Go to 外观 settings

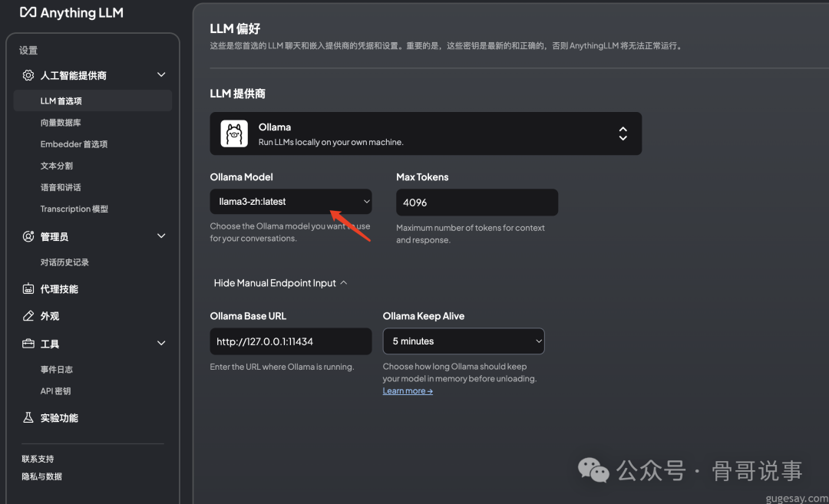(x=50, y=316)
